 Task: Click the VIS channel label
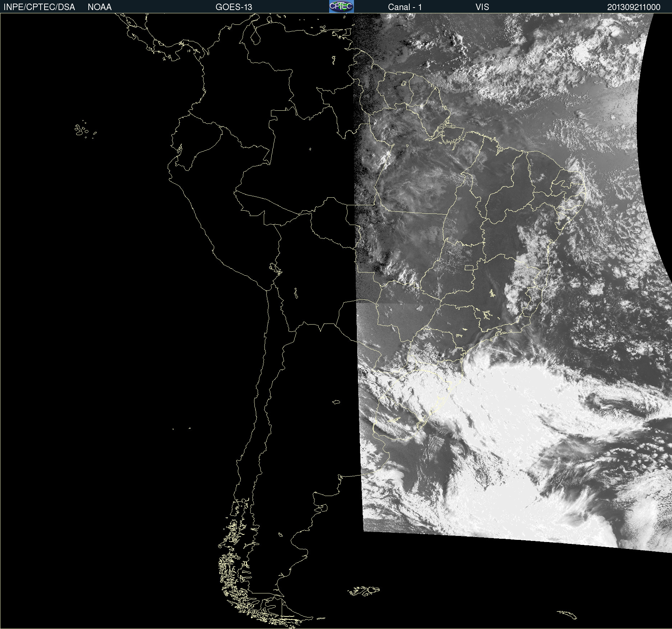482,7
